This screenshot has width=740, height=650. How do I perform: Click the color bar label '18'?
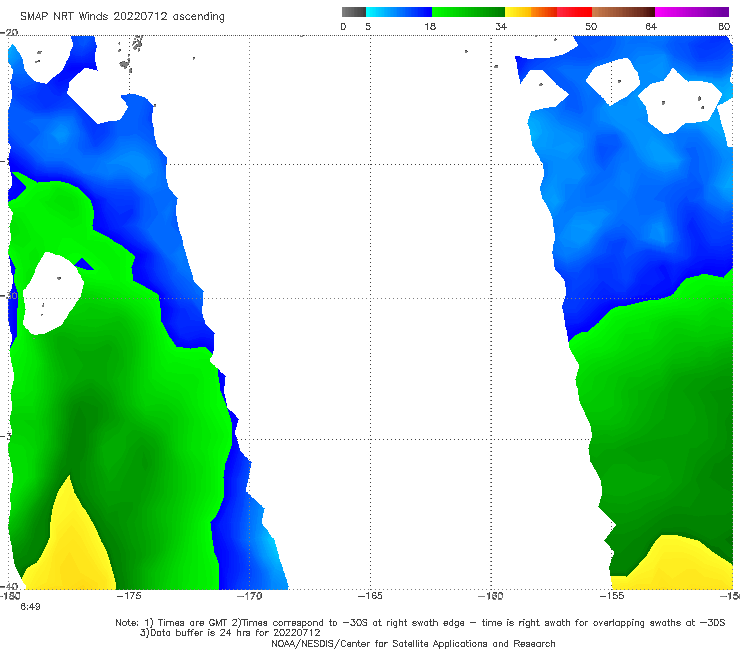click(x=430, y=27)
